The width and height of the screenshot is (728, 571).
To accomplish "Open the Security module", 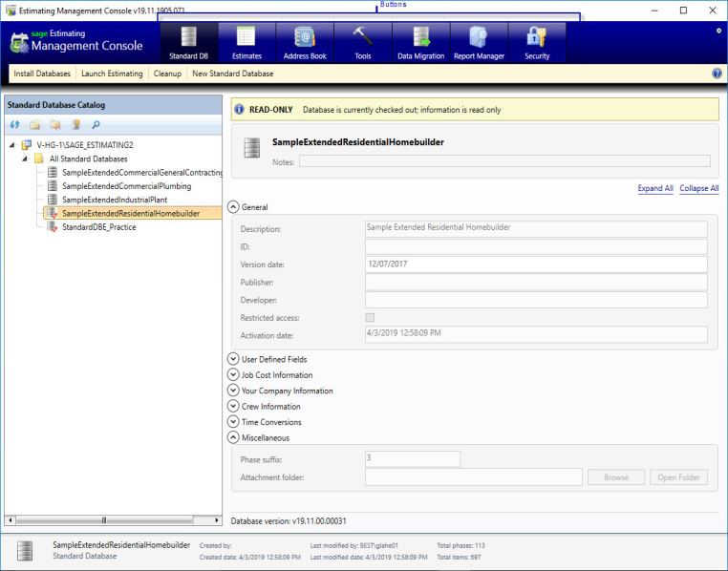I will point(537,43).
